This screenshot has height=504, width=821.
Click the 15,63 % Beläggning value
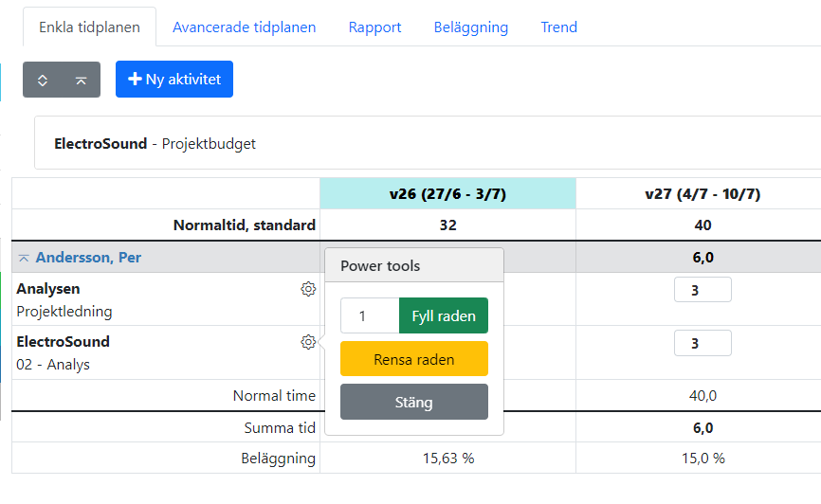[x=448, y=459]
